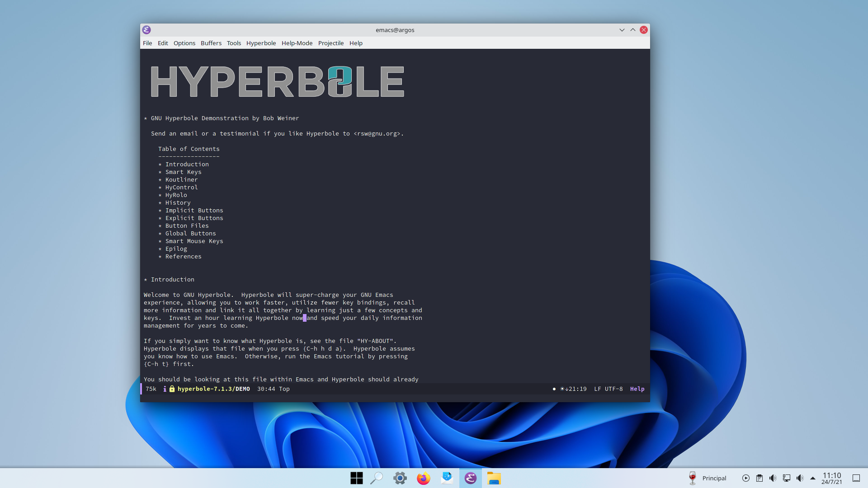
Task: Open the clipboard tray icon
Action: 759,478
